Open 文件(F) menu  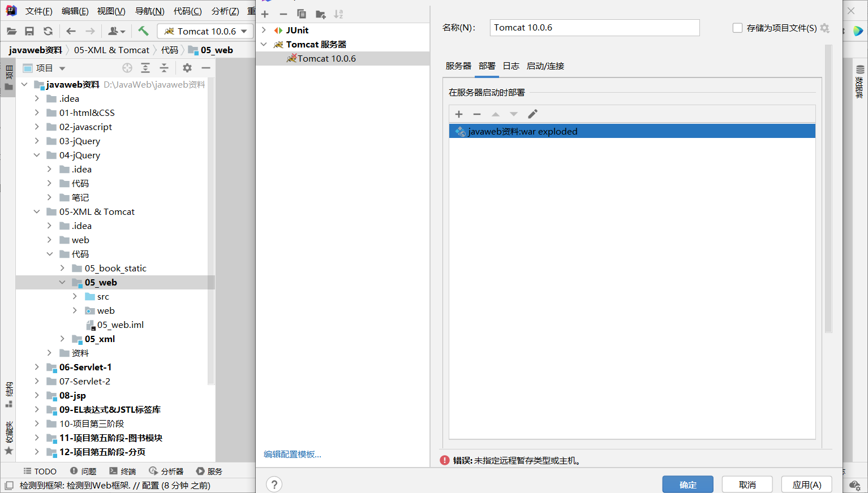pos(39,11)
